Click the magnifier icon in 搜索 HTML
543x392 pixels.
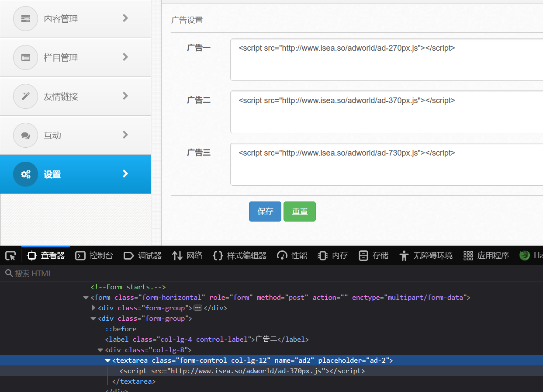(9, 273)
